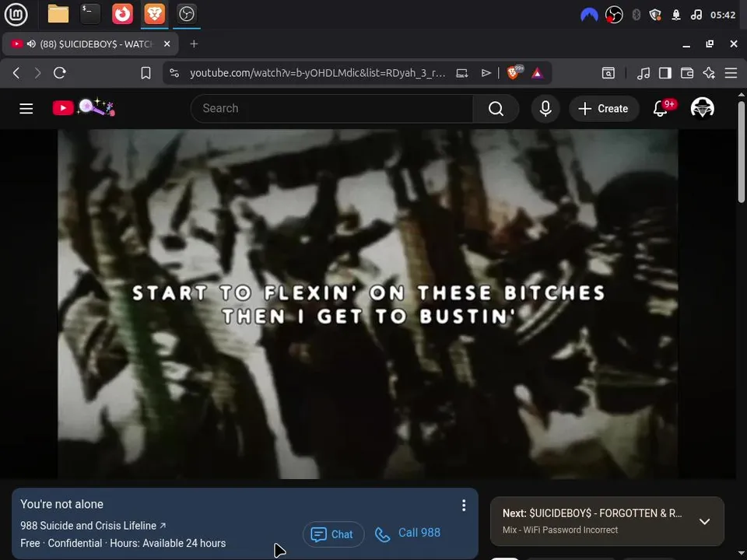Viewport: 747px width, 560px height.
Task: Open the Brave main hamburger menu
Action: 731,73
